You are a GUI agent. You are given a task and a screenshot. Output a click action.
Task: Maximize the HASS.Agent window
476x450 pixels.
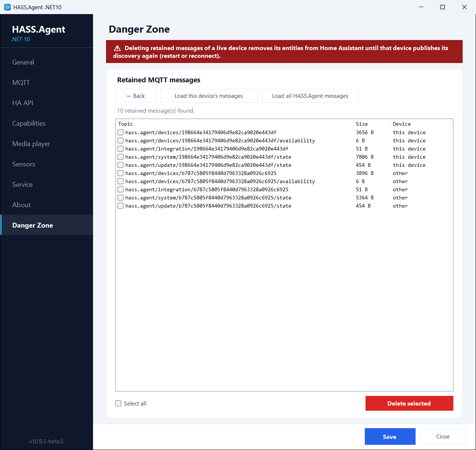(x=443, y=7)
